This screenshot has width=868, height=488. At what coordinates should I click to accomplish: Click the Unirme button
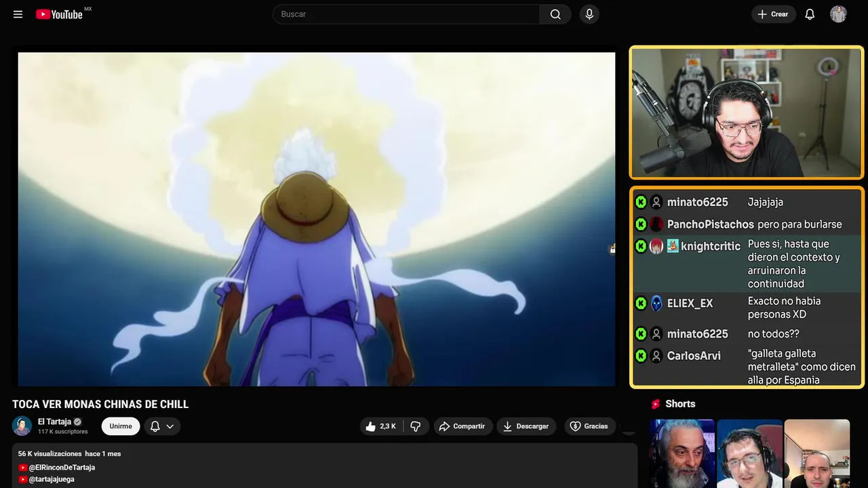click(x=121, y=426)
